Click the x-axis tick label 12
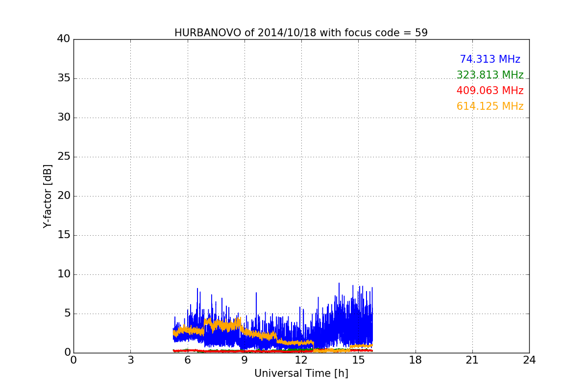This screenshot has width=588, height=392. [301, 360]
